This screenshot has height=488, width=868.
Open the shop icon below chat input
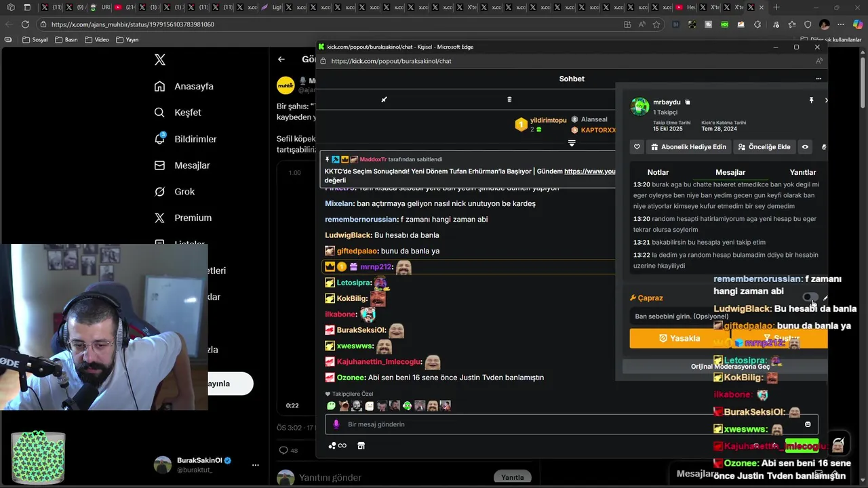[x=361, y=445]
